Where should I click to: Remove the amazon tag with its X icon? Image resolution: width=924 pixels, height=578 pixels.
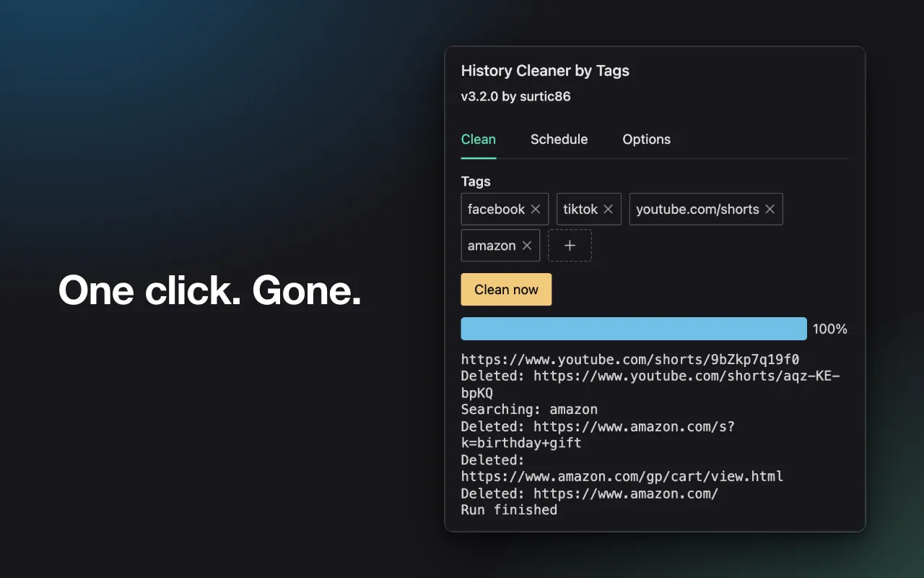click(527, 246)
